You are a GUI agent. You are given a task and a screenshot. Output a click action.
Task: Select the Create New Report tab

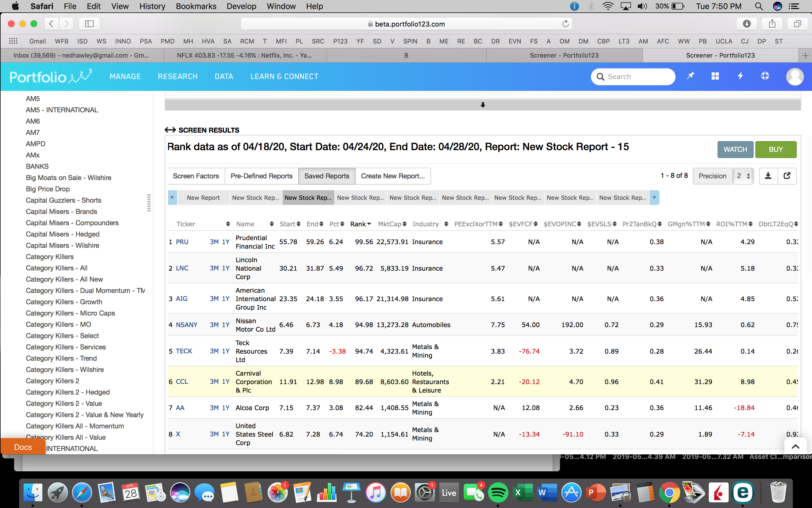[392, 176]
